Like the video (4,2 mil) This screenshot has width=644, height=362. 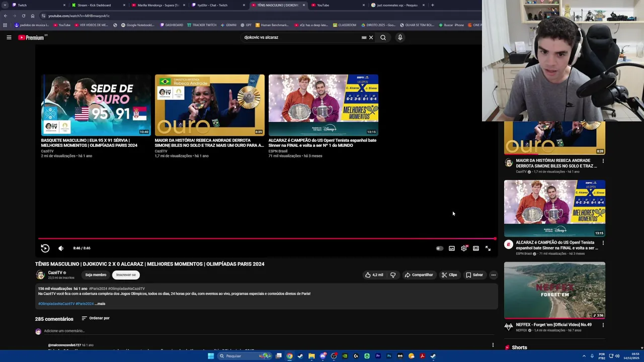[x=374, y=275]
